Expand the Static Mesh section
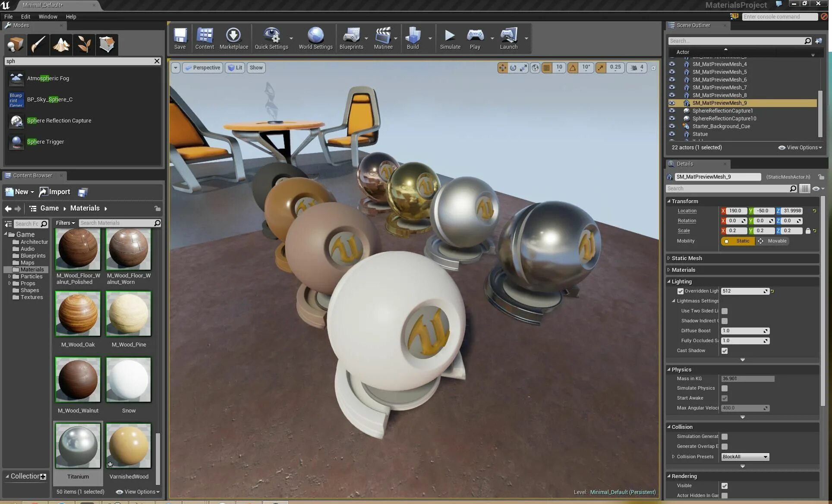Viewport: 832px width, 504px height. (687, 258)
